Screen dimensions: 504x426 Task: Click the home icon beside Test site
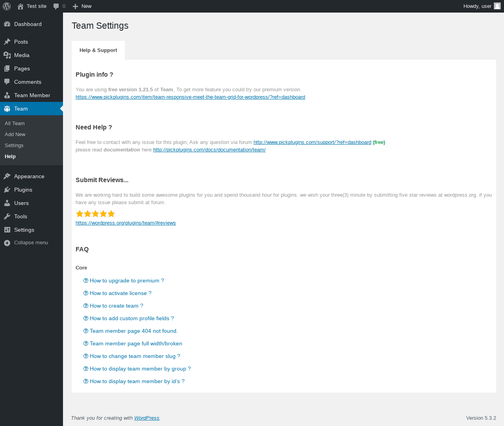click(x=20, y=6)
